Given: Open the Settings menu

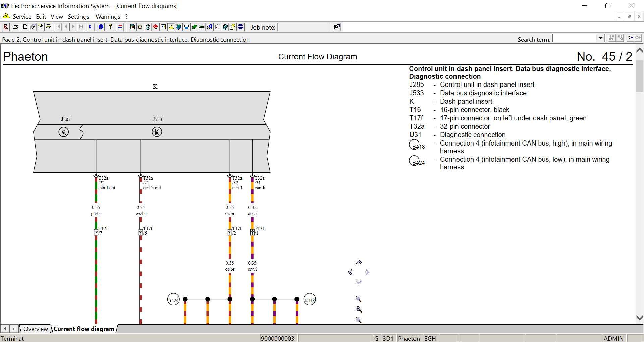Looking at the screenshot, I should click(x=78, y=16).
